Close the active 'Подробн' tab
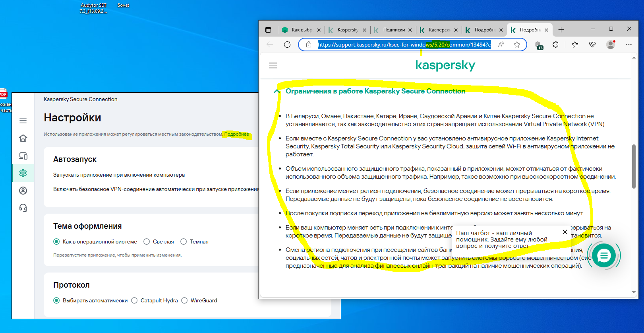 546,30
